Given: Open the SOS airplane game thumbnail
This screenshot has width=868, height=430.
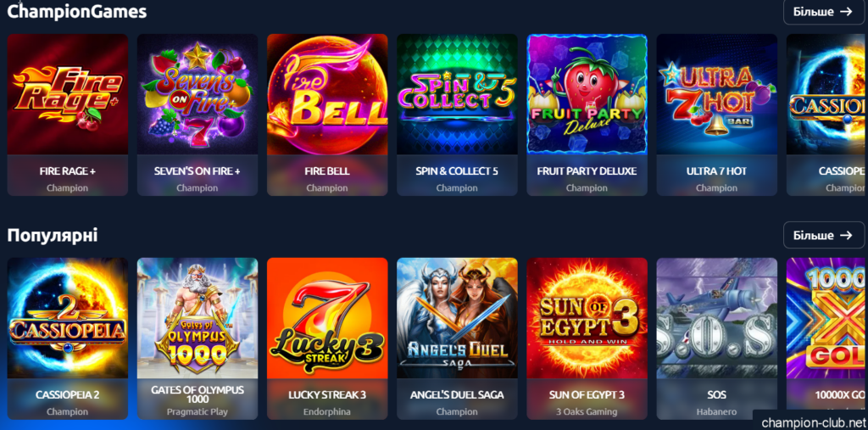Looking at the screenshot, I should click(717, 318).
